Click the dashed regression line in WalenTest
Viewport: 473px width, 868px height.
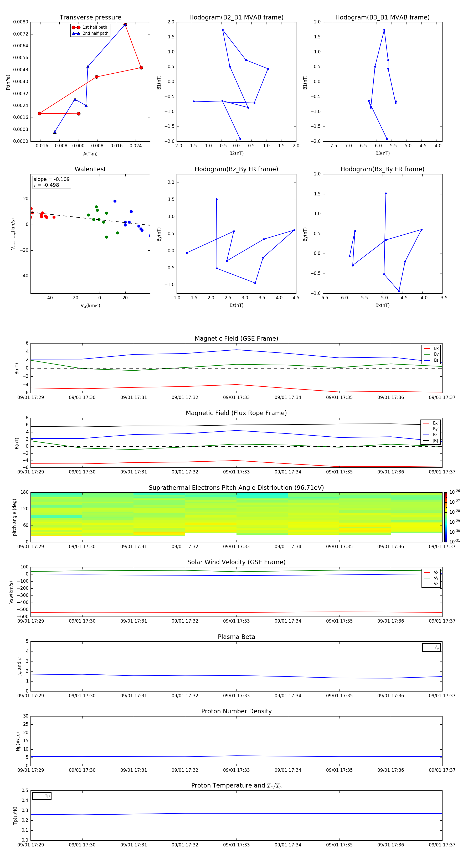coord(90,219)
